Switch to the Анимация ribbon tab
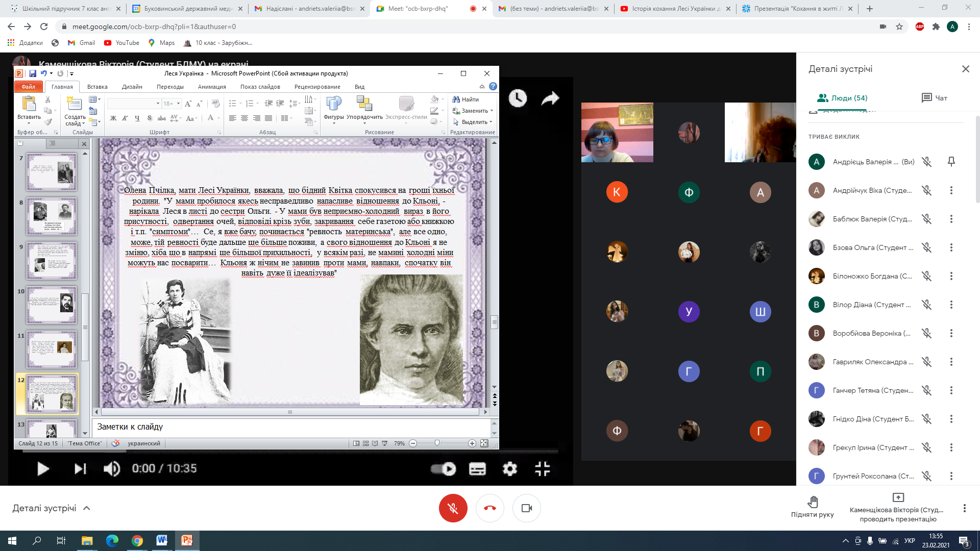980x551 pixels. 212,87
